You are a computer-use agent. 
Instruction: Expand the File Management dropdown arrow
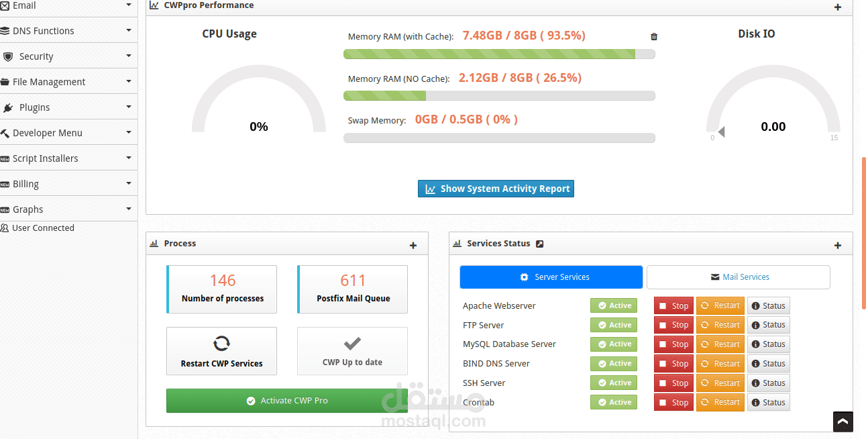coord(129,81)
